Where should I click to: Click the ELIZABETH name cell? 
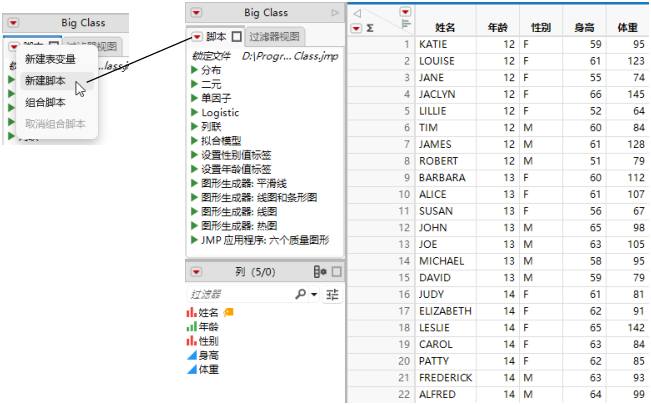point(445,311)
